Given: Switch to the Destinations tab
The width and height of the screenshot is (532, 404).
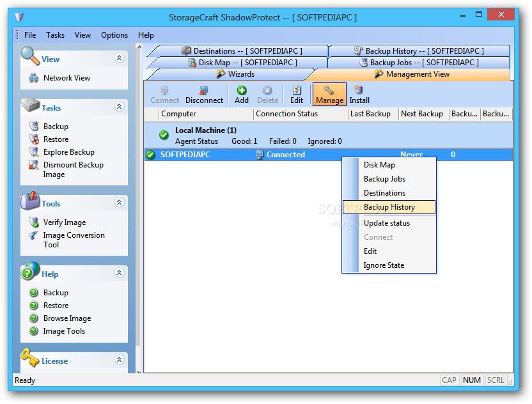Looking at the screenshot, I should point(242,51).
